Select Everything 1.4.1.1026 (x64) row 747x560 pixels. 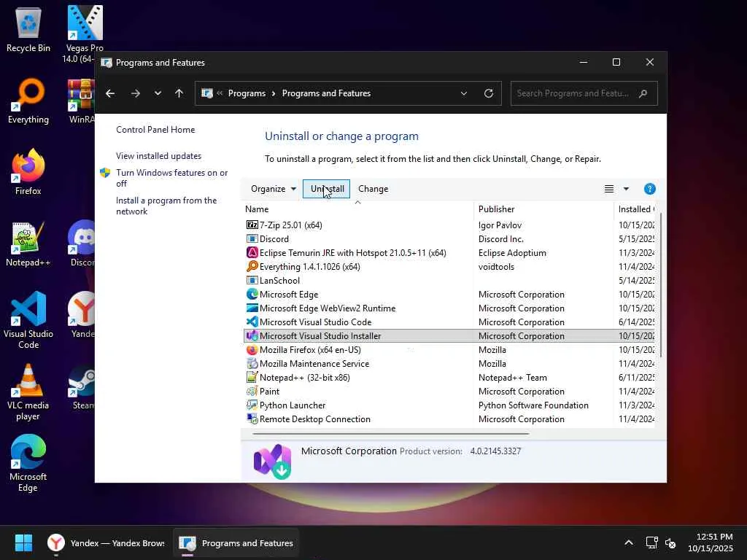click(449, 267)
